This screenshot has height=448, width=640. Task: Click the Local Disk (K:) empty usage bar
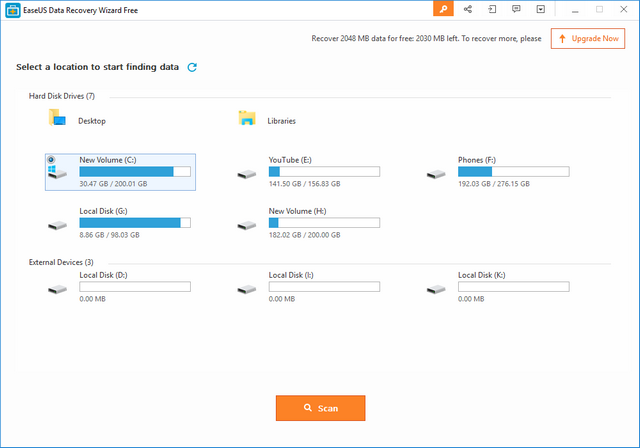pyautogui.click(x=513, y=286)
